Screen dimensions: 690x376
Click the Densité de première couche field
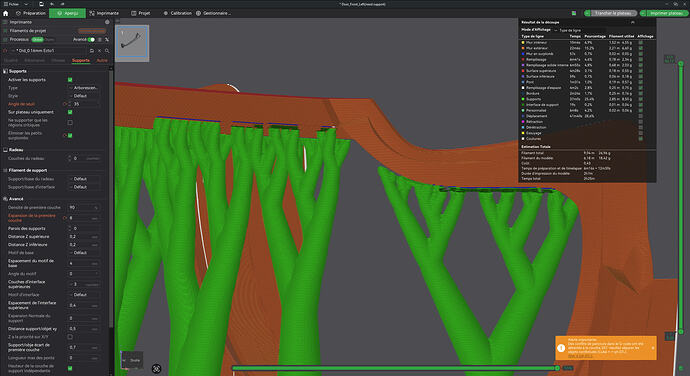[x=84, y=207]
